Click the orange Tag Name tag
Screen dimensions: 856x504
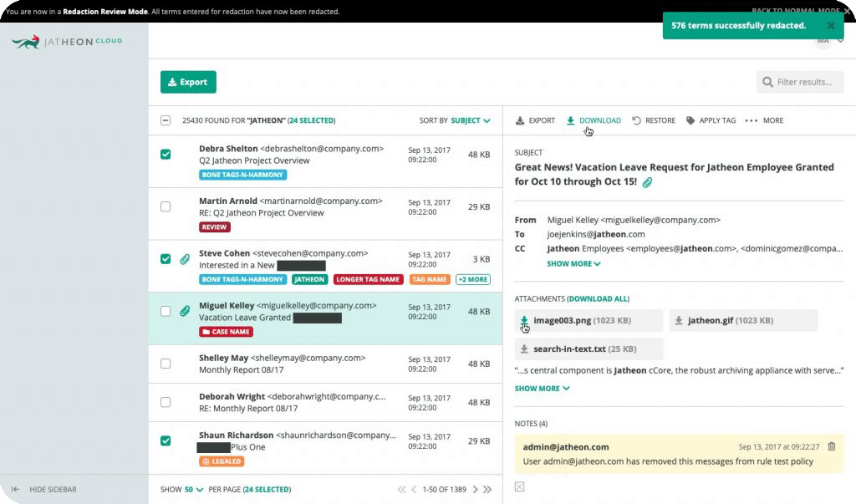[x=430, y=279]
